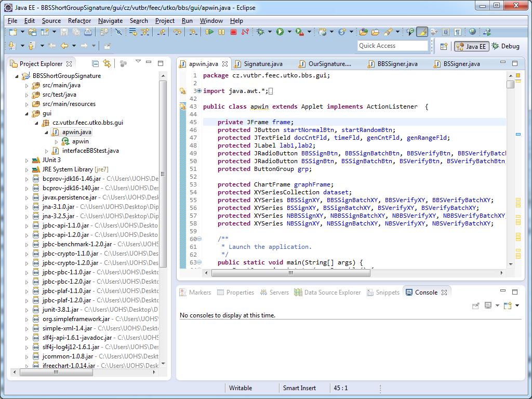Open the File menu
The width and height of the screenshot is (532, 399).
(12, 21)
